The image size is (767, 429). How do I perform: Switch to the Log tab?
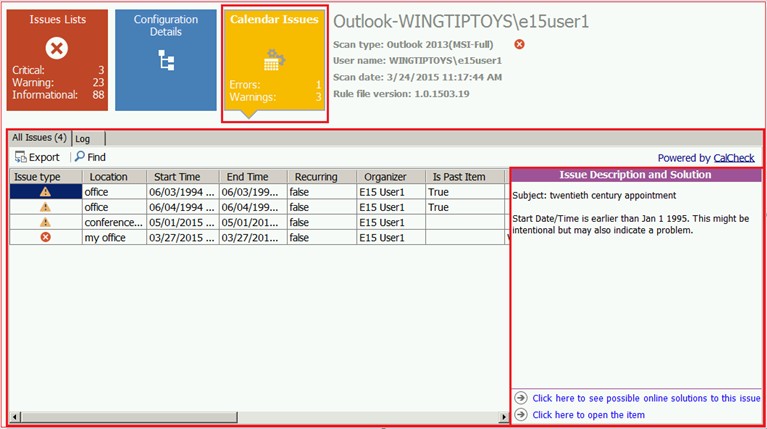[x=88, y=139]
